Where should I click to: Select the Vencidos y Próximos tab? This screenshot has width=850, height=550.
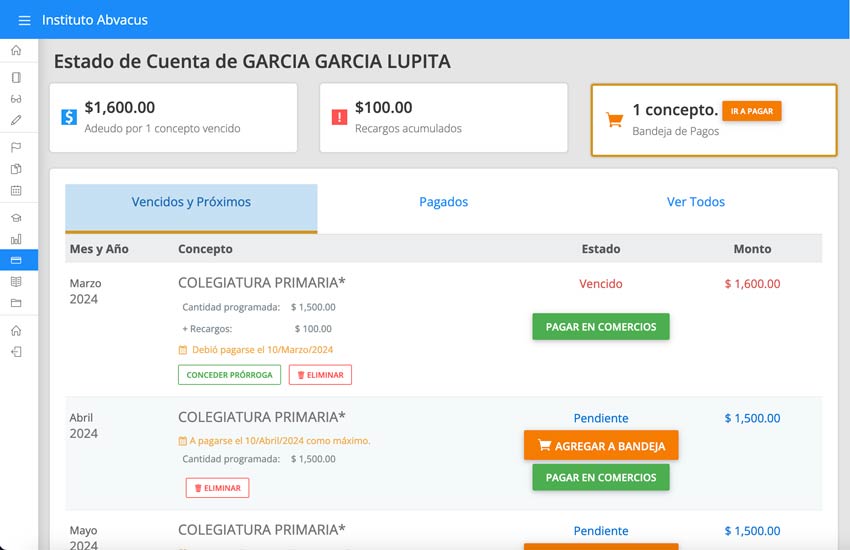(x=191, y=202)
